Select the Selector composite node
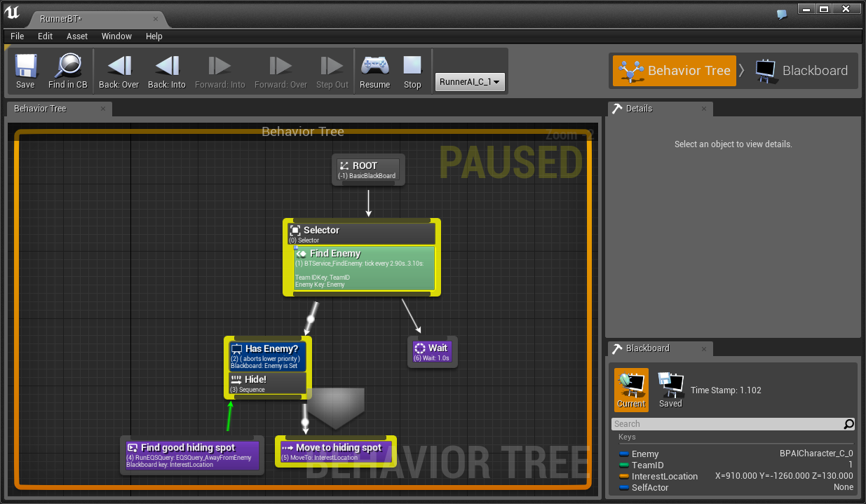Viewport: 866px width, 504px height. coord(362,234)
